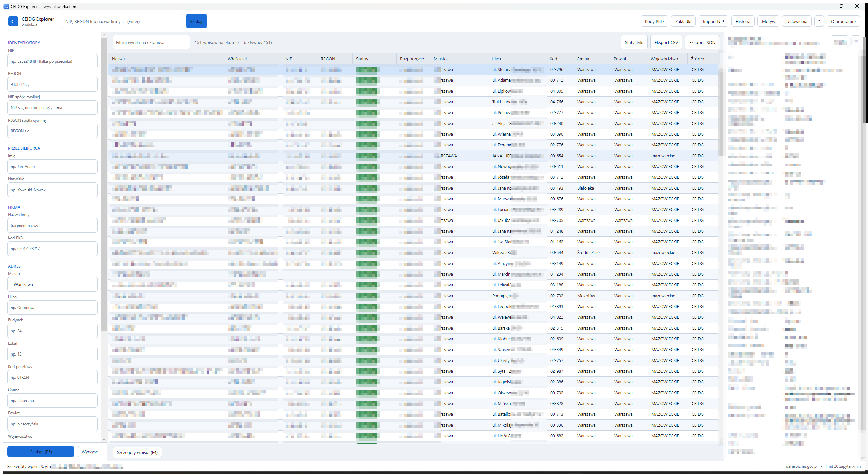This screenshot has height=474, width=868.
Task: Open Kody PKD
Action: [654, 21]
